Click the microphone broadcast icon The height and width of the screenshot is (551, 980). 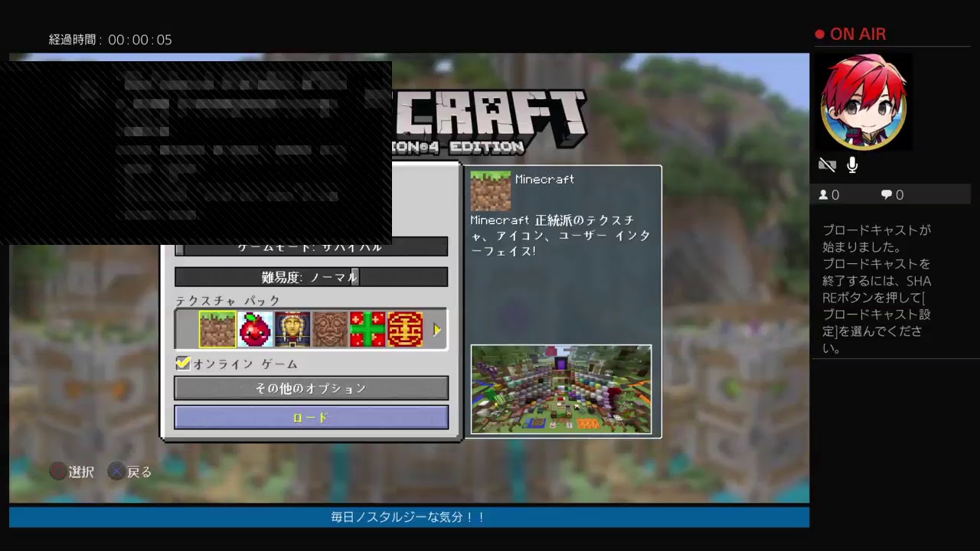point(852,164)
